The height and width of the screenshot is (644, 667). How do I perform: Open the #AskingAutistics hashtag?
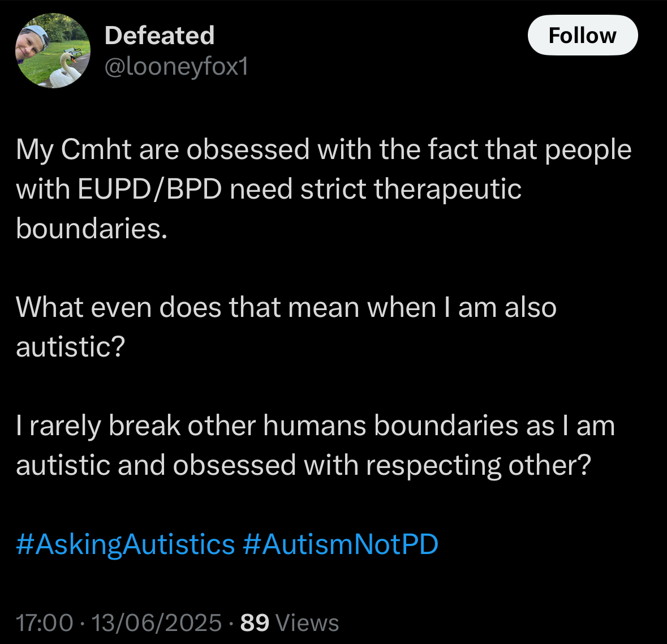point(126,544)
